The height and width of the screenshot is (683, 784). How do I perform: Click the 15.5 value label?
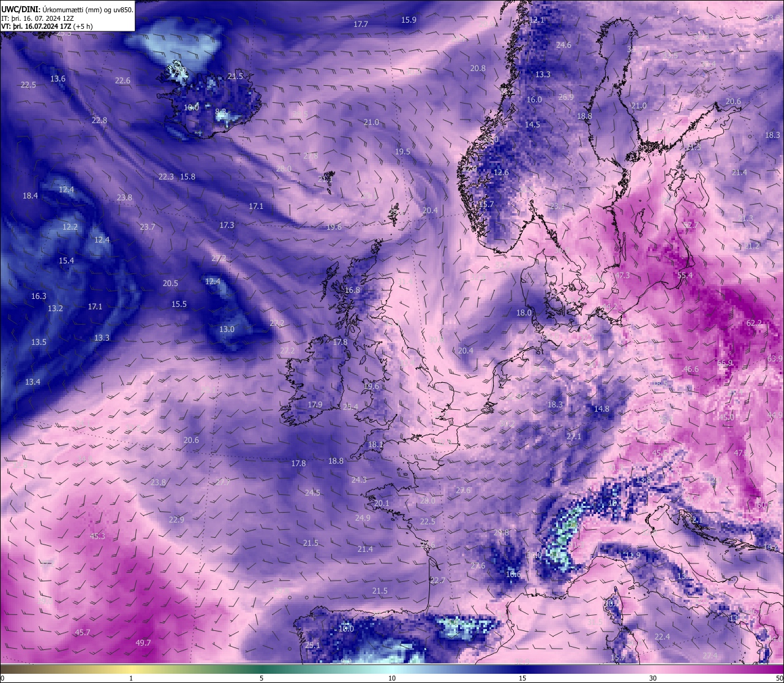pos(179,304)
